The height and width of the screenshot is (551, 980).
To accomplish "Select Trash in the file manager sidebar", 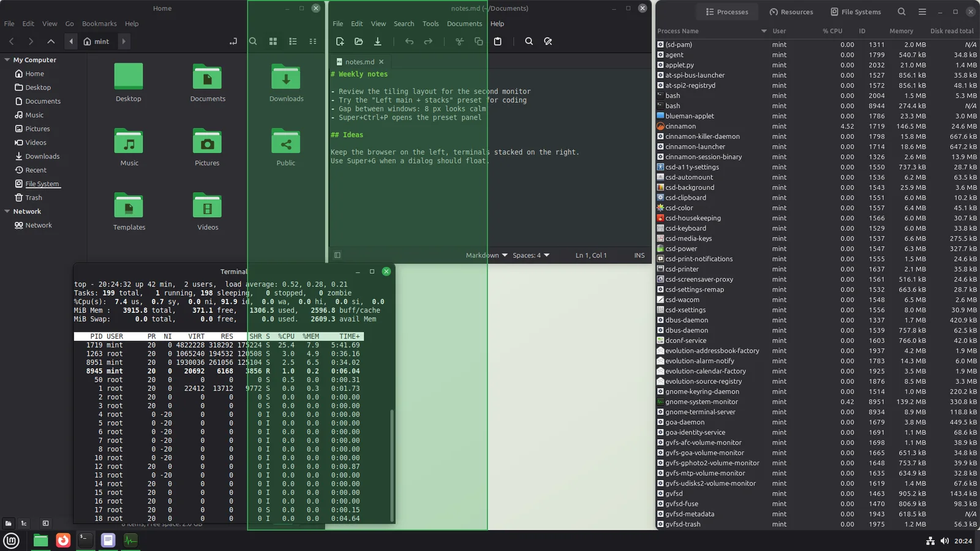I will pos(34,198).
